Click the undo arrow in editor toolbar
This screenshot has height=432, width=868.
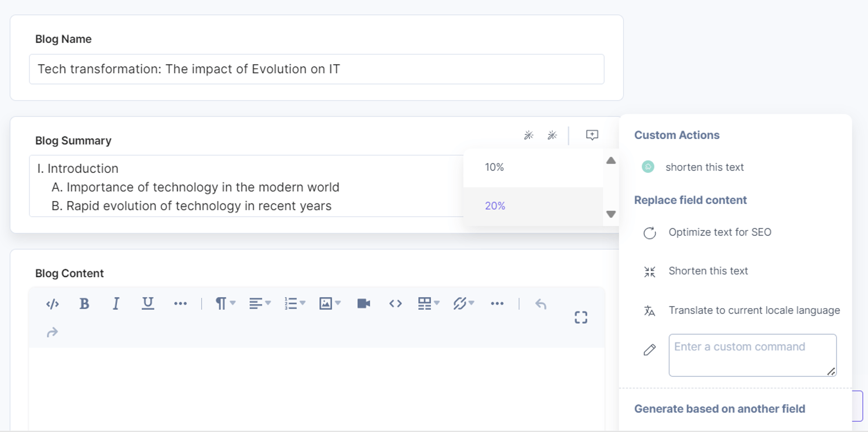pyautogui.click(x=540, y=304)
